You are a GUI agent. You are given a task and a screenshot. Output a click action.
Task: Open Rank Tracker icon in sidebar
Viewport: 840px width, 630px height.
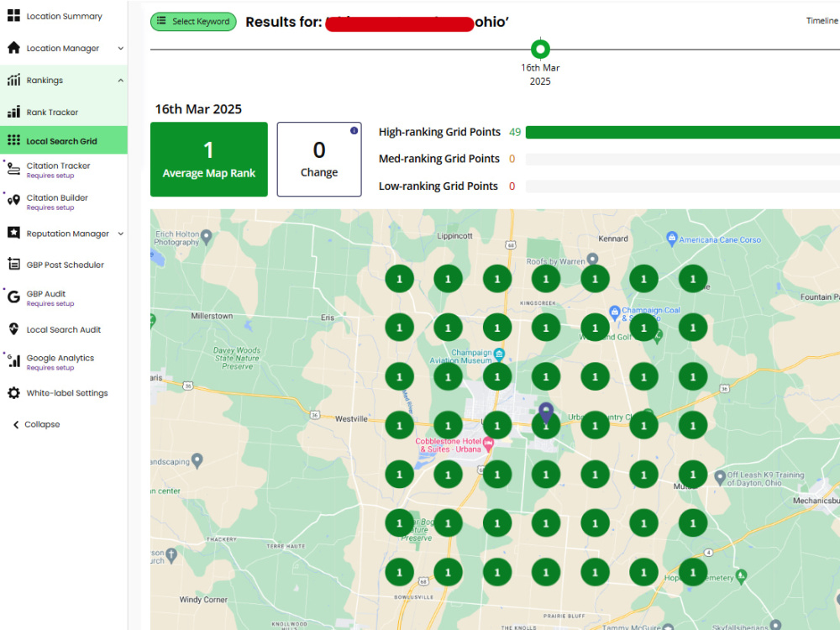pyautogui.click(x=13, y=112)
